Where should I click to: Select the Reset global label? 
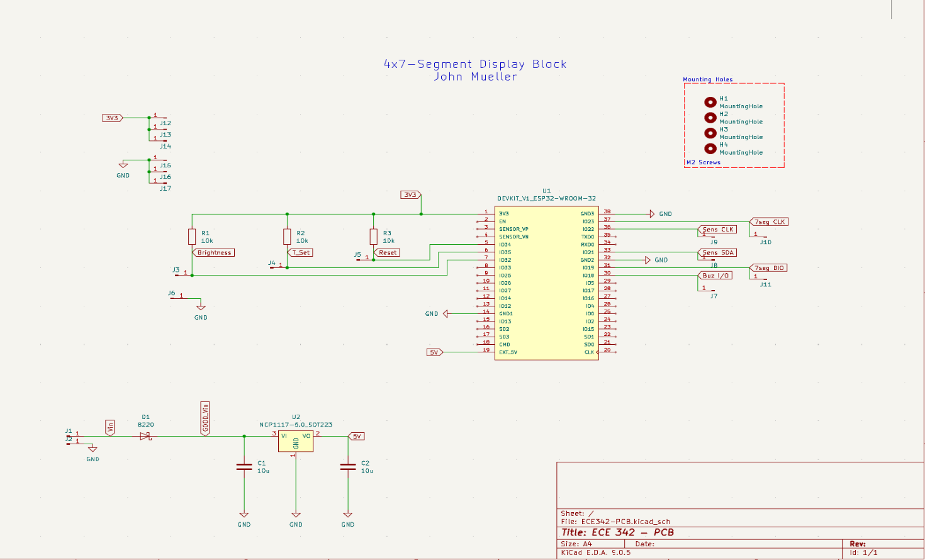point(388,253)
